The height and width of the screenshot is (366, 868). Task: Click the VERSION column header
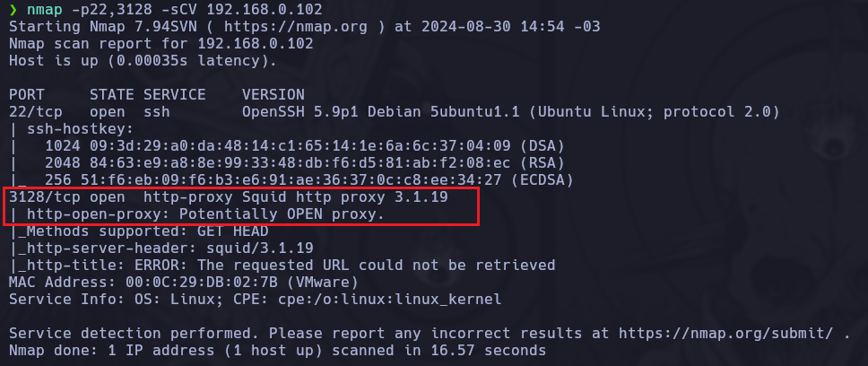click(x=273, y=95)
